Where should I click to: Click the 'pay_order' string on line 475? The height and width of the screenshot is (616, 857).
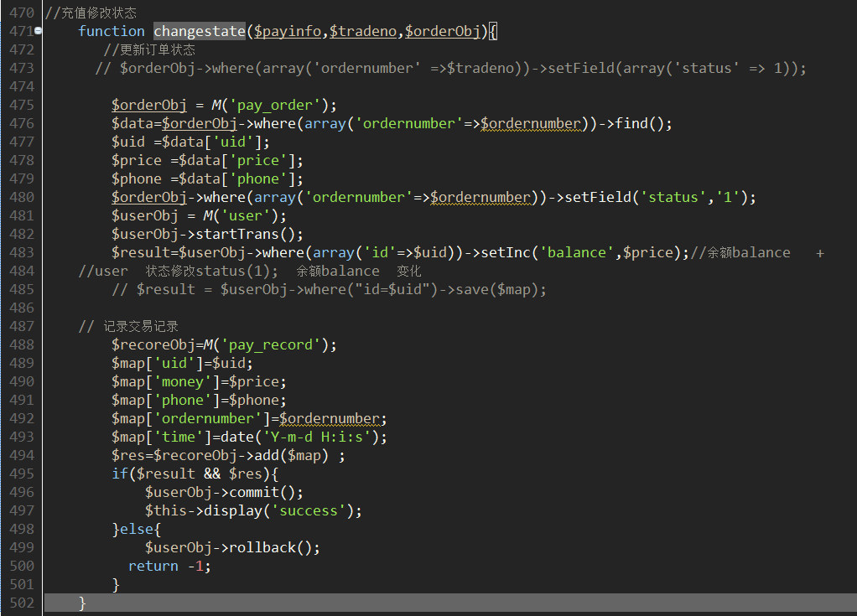(x=275, y=105)
